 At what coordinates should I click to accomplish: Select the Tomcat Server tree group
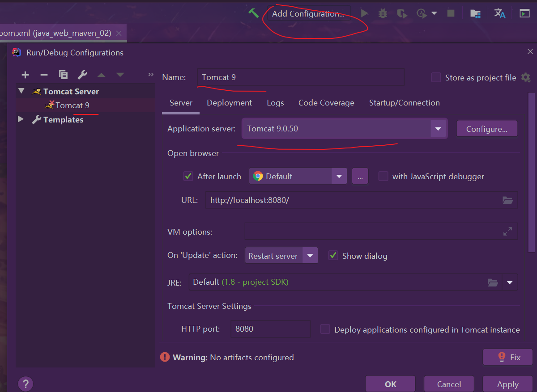pyautogui.click(x=71, y=91)
